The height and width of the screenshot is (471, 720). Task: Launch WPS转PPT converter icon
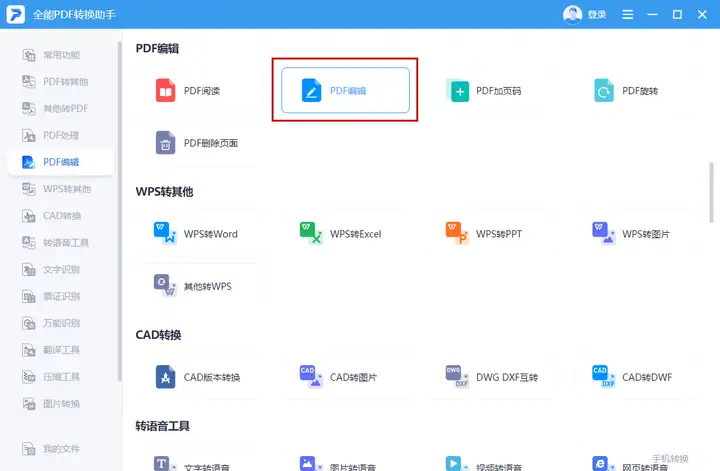tap(457, 233)
